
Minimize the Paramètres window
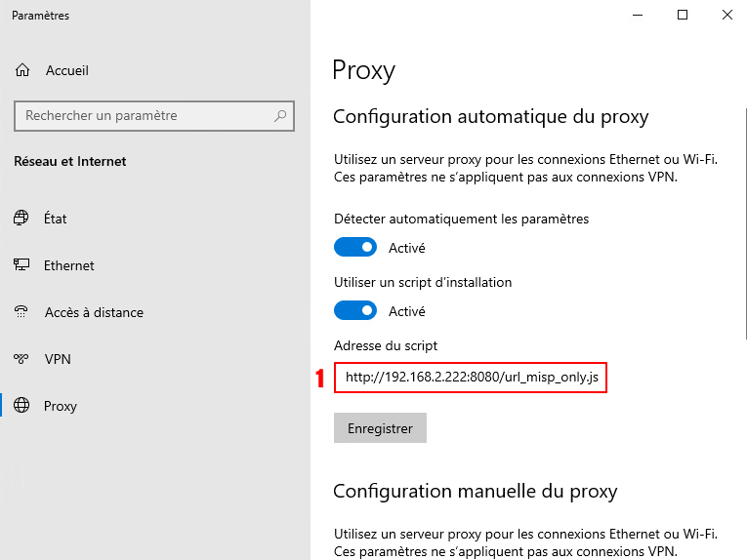coord(638,15)
